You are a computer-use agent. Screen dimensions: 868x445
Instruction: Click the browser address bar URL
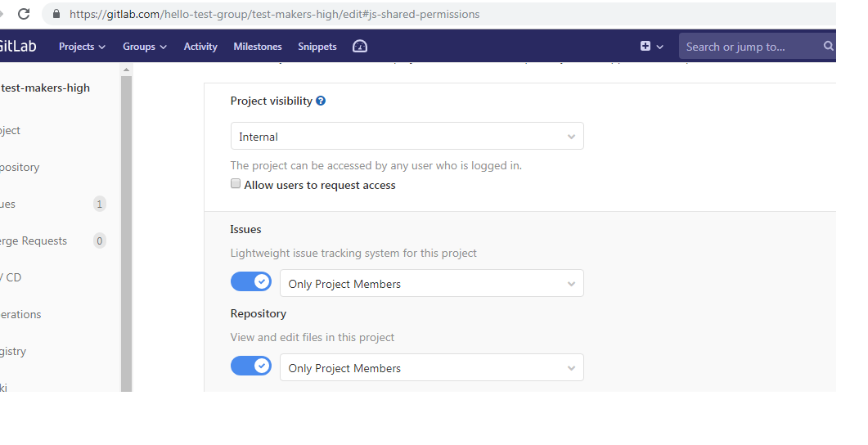coord(275,14)
